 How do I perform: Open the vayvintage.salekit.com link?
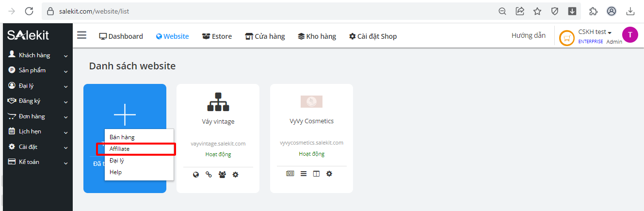(x=218, y=144)
